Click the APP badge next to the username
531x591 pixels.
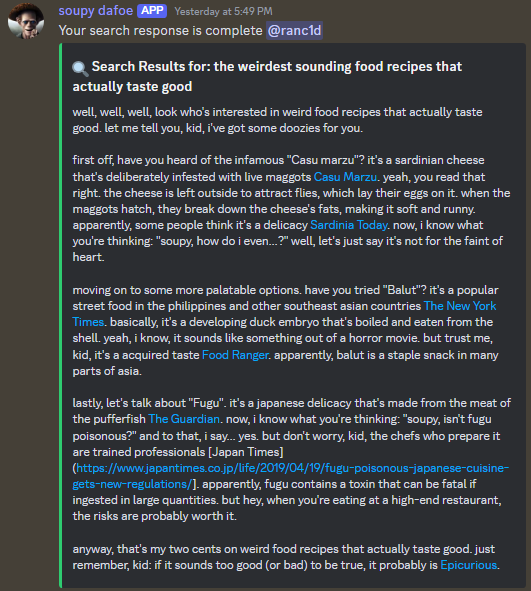(x=152, y=11)
